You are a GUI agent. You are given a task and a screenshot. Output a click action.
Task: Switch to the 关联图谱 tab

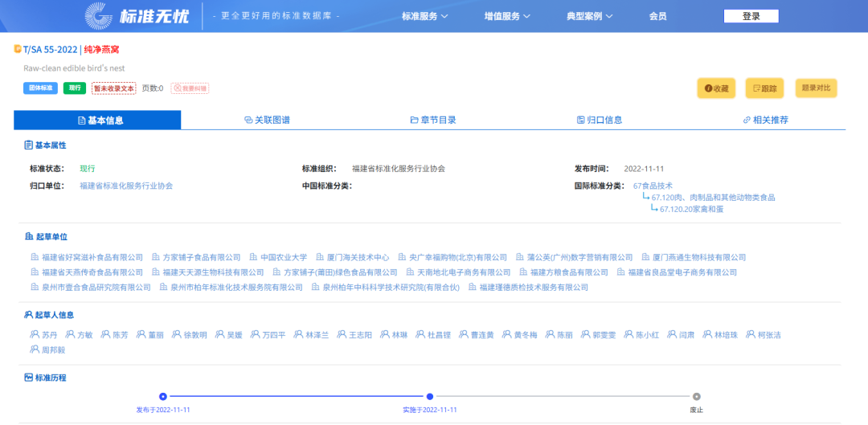tap(268, 120)
